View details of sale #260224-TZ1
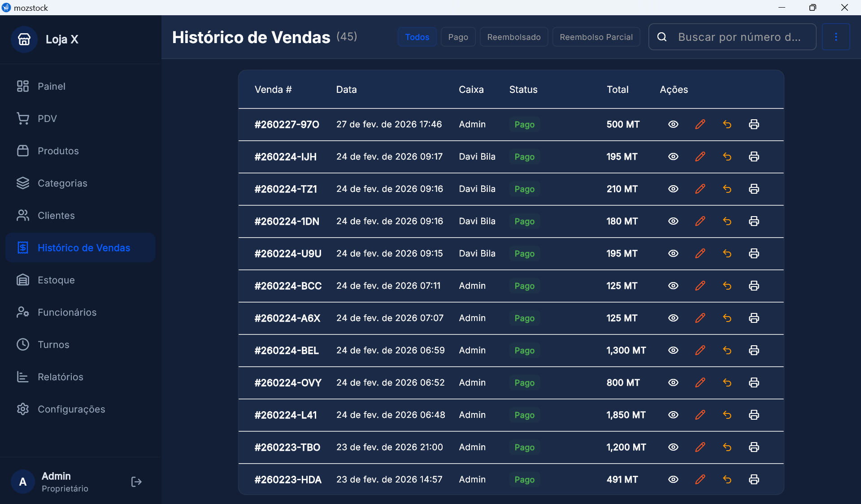This screenshot has width=861, height=504. (673, 189)
